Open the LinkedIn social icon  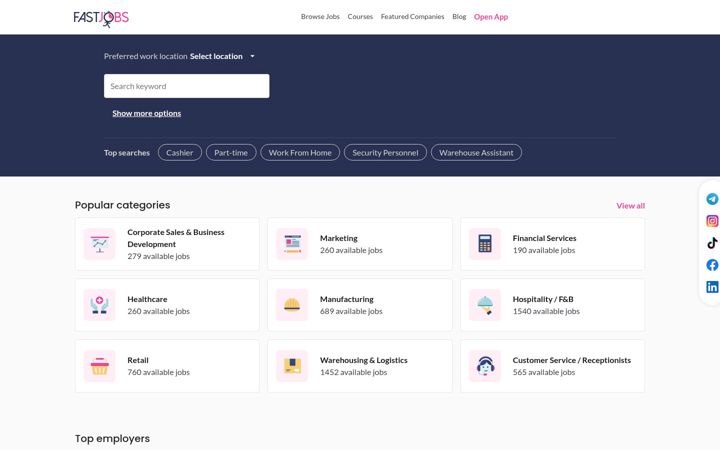coord(712,287)
